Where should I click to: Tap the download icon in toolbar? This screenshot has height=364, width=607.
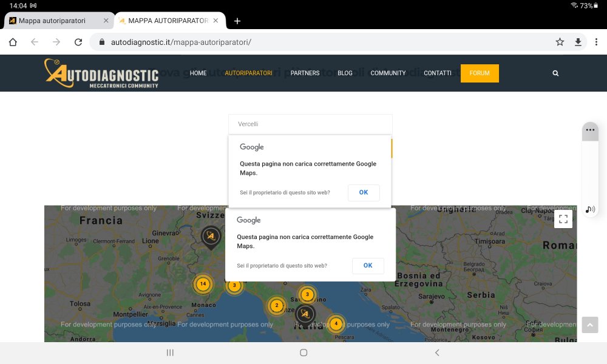(x=578, y=42)
